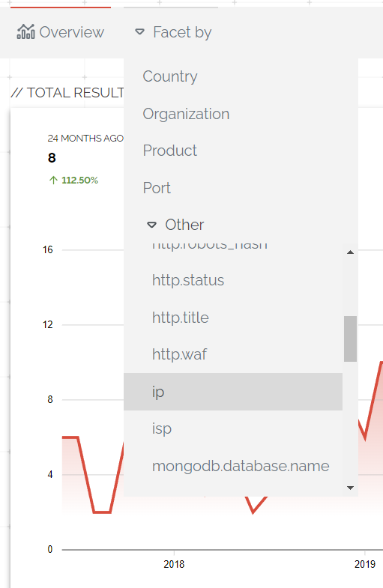Select Port facet option
The width and height of the screenshot is (383, 588).
pyautogui.click(x=157, y=187)
